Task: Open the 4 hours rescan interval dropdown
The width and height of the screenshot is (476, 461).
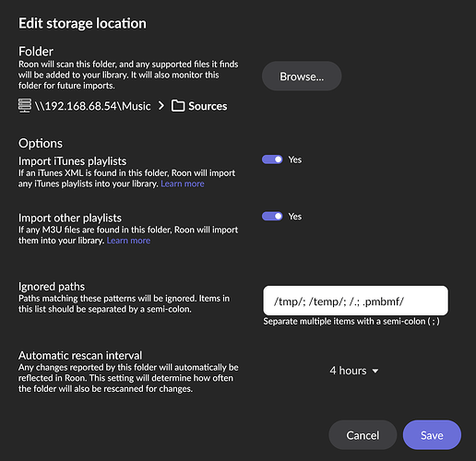Action: (353, 371)
